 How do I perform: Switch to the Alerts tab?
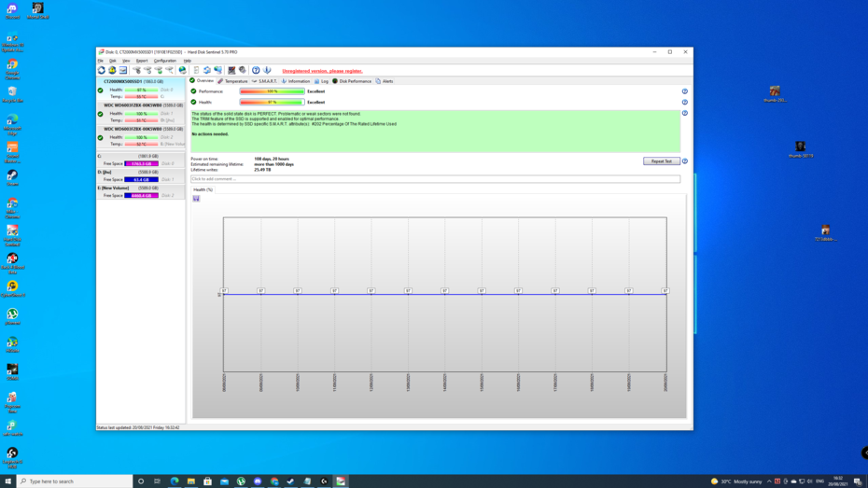tap(385, 81)
